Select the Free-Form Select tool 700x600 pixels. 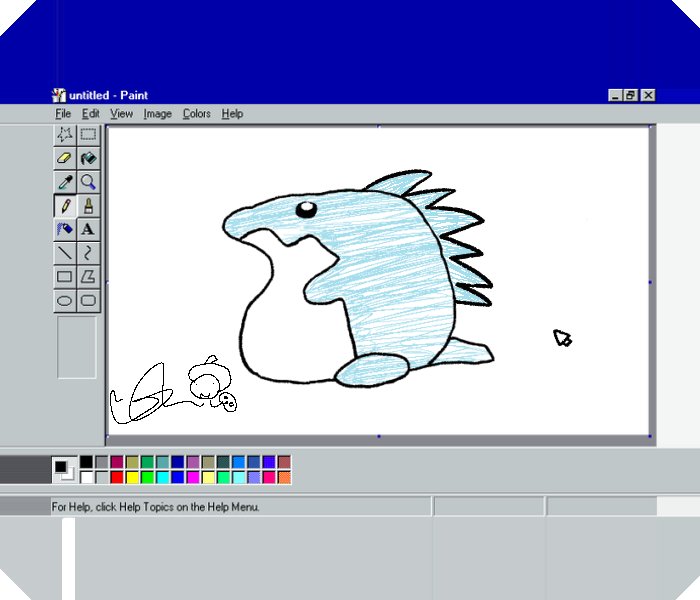click(65, 134)
